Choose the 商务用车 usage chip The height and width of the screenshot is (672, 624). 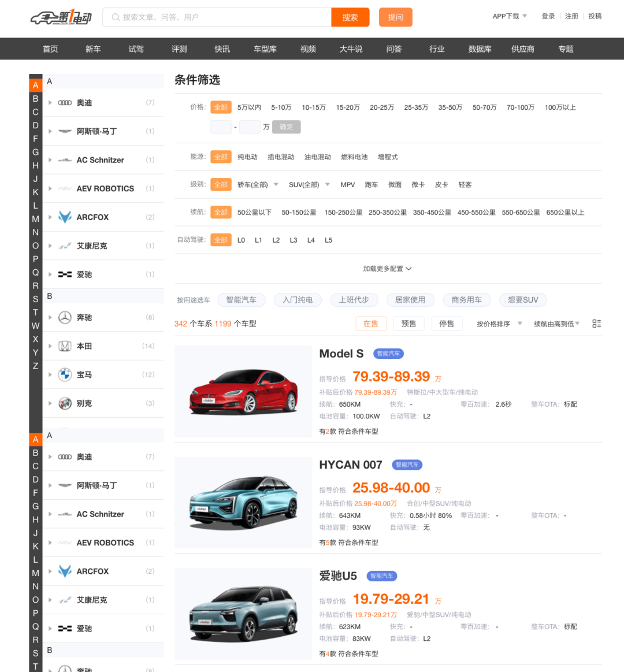467,299
